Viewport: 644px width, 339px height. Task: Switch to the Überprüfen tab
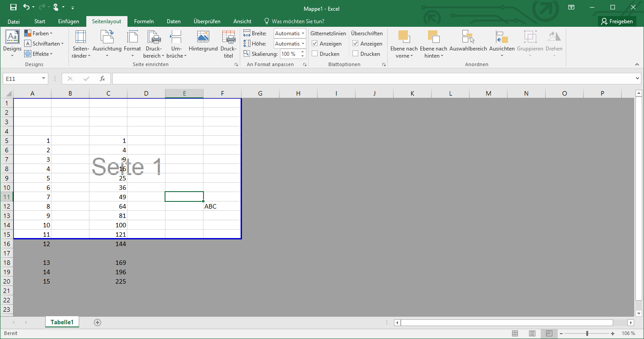207,21
